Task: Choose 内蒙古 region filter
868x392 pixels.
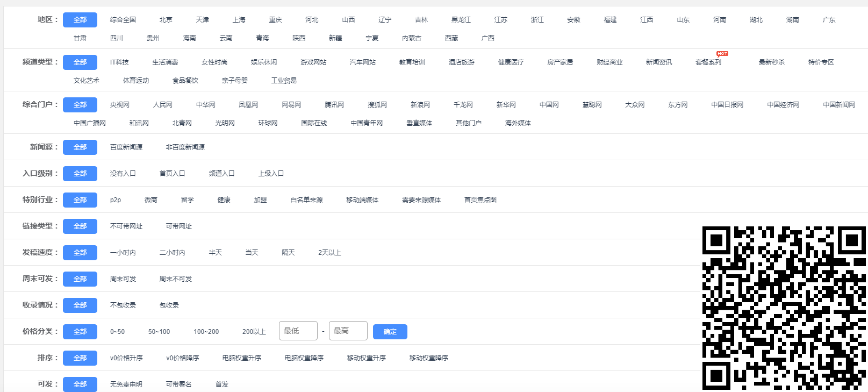Action: [412, 38]
